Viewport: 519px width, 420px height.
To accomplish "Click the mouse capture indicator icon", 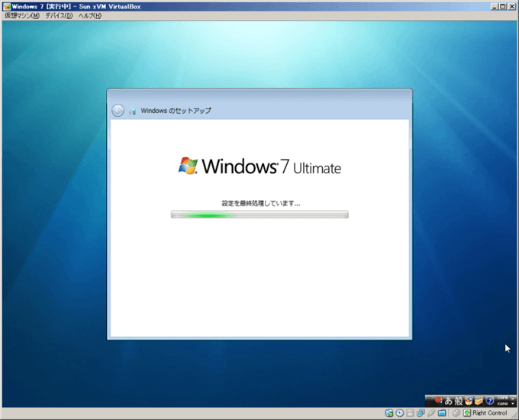I will click(x=456, y=413).
